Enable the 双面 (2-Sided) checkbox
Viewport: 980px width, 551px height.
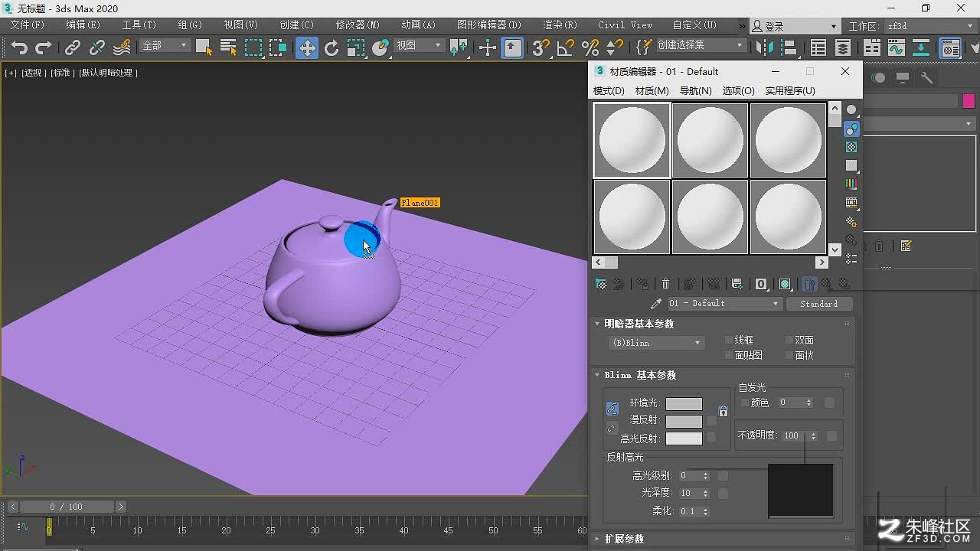[x=789, y=340]
